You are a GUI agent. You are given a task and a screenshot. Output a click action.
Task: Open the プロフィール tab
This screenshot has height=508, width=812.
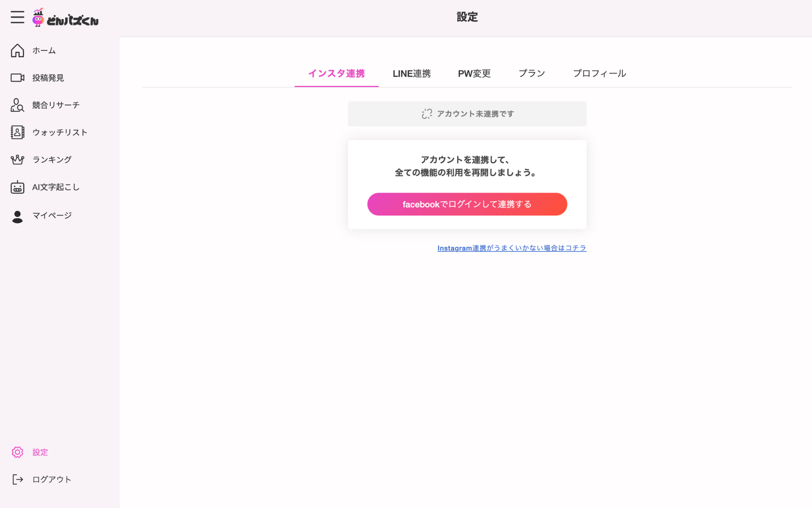pyautogui.click(x=599, y=74)
